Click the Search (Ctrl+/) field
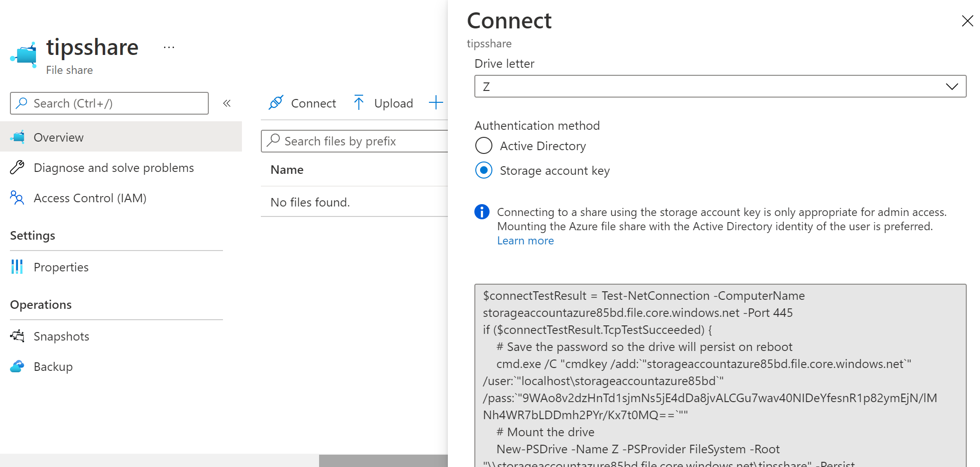This screenshot has height=467, width=980. (109, 103)
